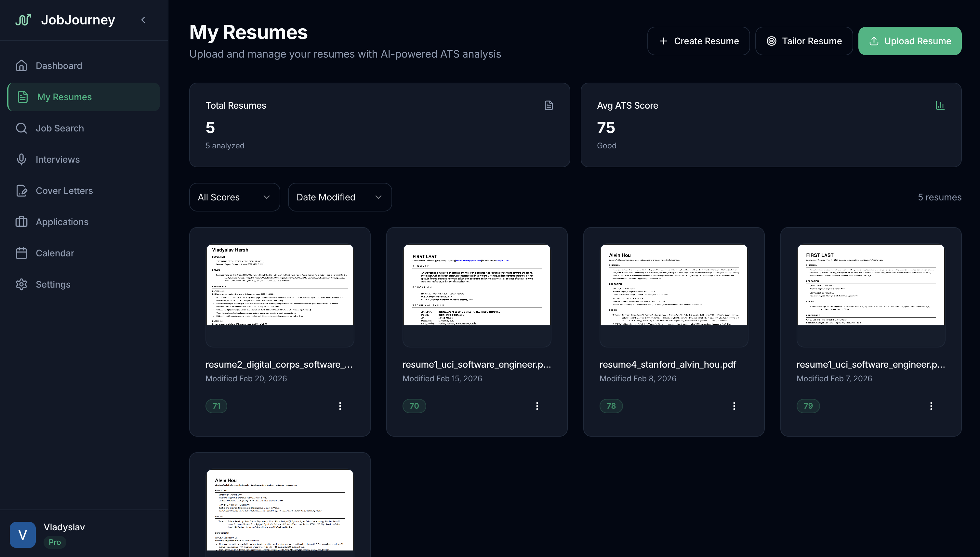Image resolution: width=980 pixels, height=557 pixels.
Task: Open the options menu for resume scored 79
Action: [931, 406]
